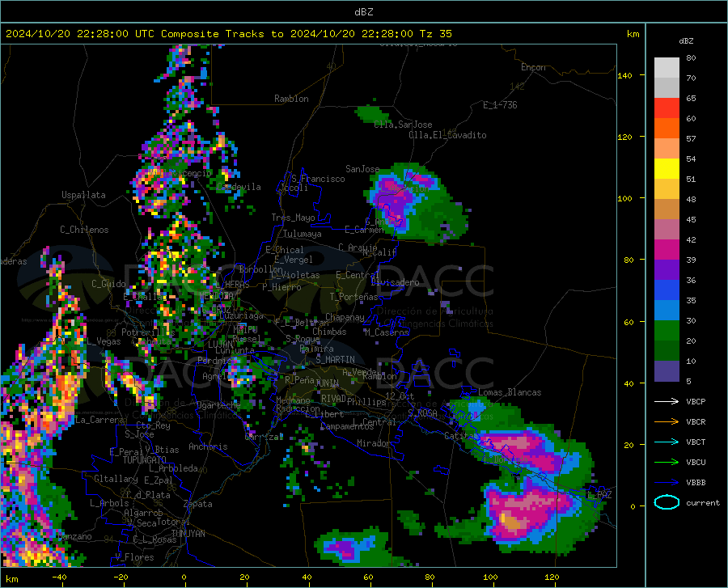The image size is (728, 588).
Task: Click the Ramblon label near top
Action: coord(291,99)
